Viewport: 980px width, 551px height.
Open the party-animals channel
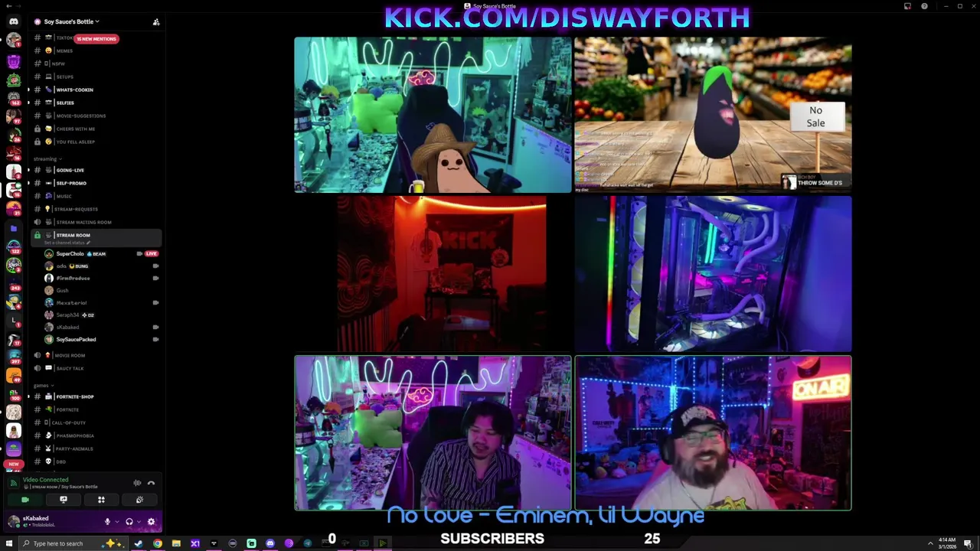[x=96, y=448]
